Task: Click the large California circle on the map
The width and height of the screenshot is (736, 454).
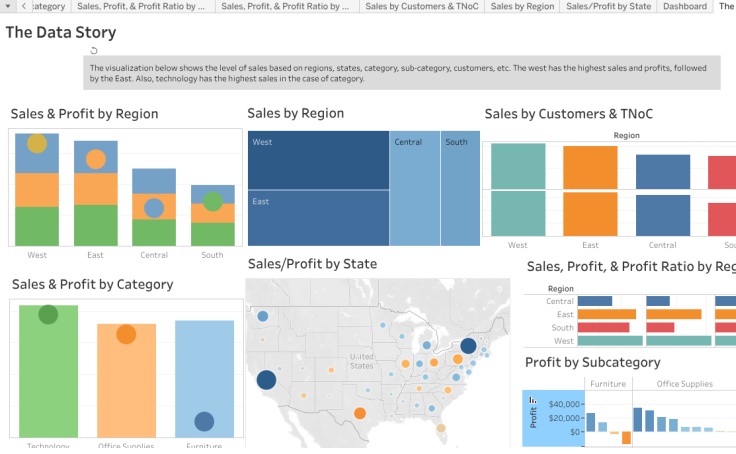Action: pyautogui.click(x=266, y=379)
